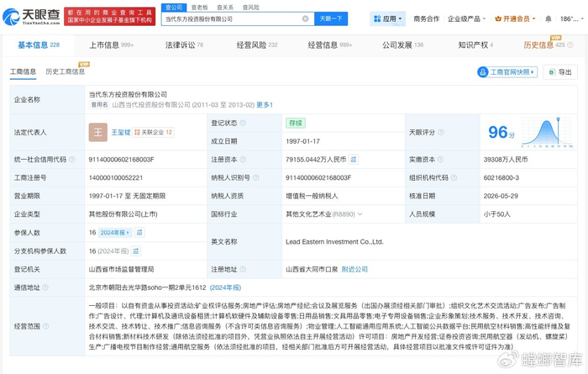Click the red 国家中小企业发展子基金 banner
Viewport: 588px width, 374px height.
[110, 17]
